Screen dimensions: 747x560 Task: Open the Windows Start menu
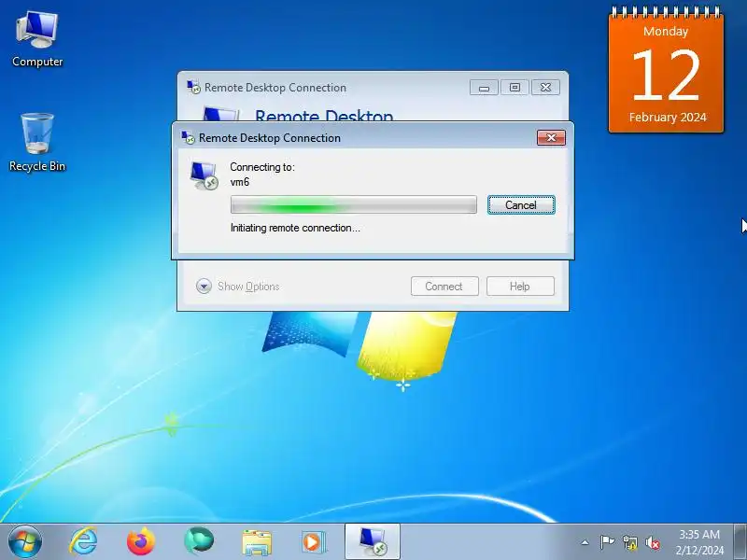click(25, 541)
